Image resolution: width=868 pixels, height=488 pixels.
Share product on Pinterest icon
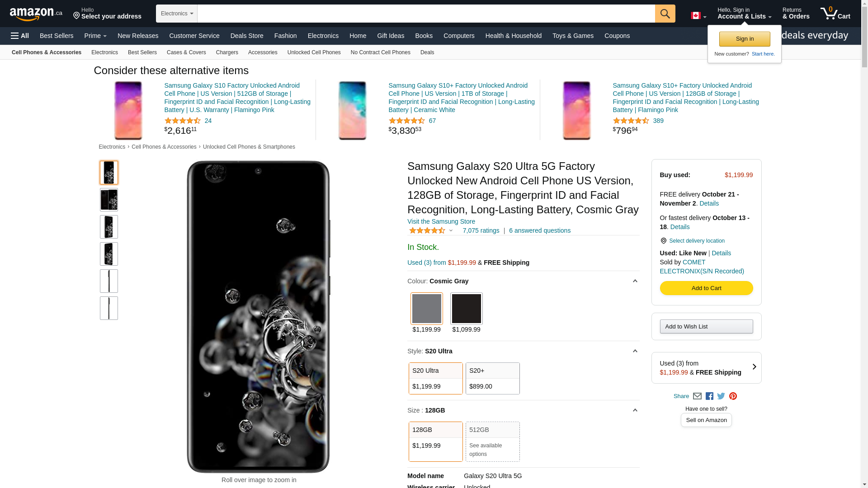tap(733, 396)
